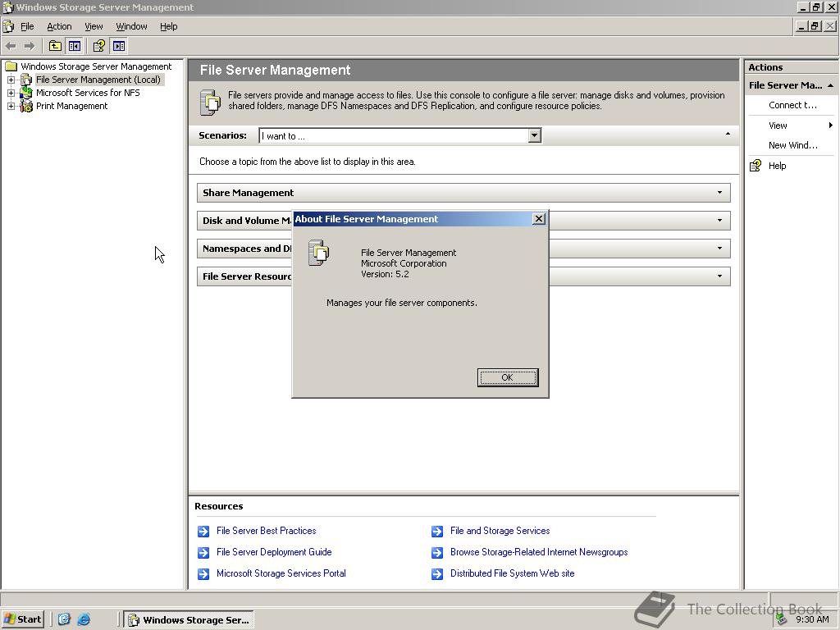The width and height of the screenshot is (840, 630).
Task: Click OK in the About dialog
Action: (507, 377)
